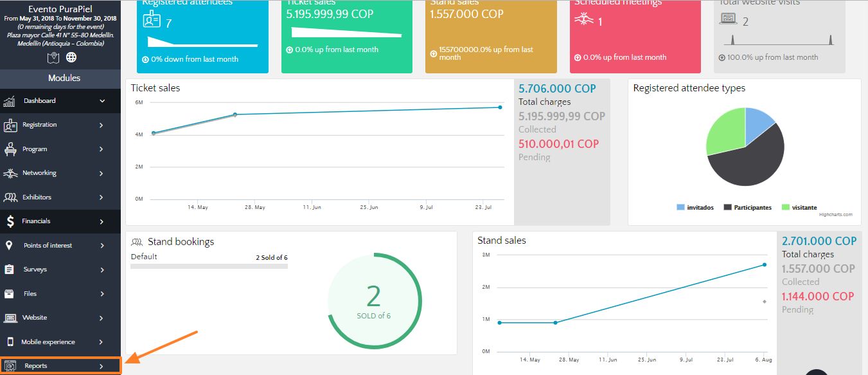The height and width of the screenshot is (375, 868).
Task: Open the Files module
Action: point(30,294)
